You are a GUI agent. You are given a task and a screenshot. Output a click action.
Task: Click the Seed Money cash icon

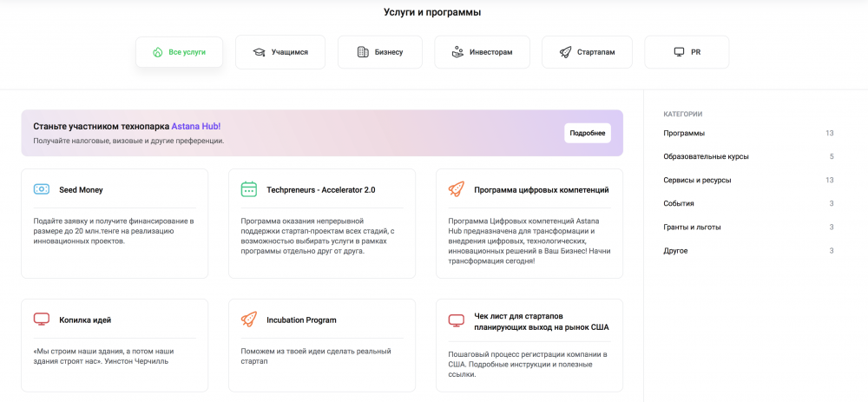pos(41,189)
